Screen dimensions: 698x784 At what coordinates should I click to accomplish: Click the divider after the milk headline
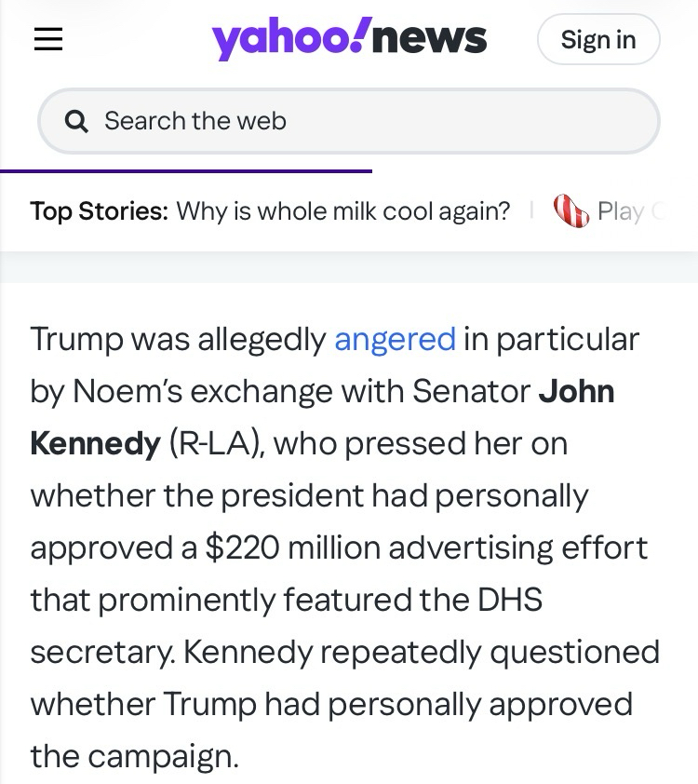tap(531, 211)
